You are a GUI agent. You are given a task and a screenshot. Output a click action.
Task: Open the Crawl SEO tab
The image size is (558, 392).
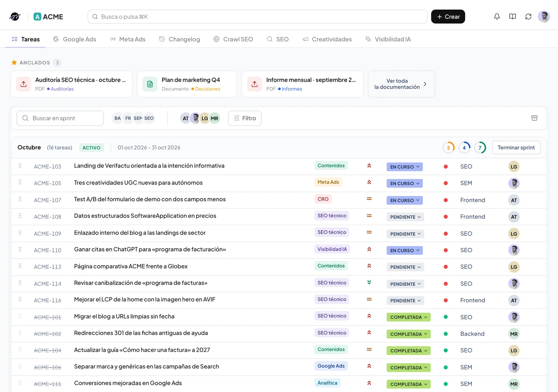pyautogui.click(x=233, y=39)
